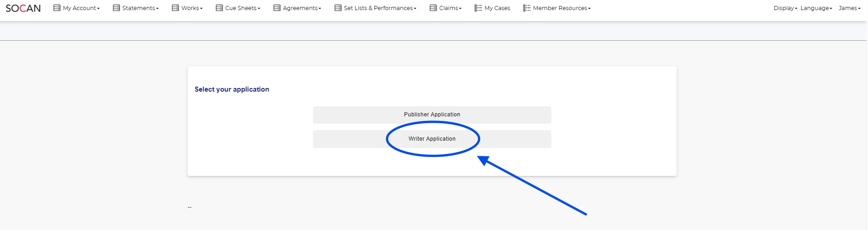Click the icon beside My Account
This screenshot has height=230, width=868.
[x=57, y=8]
